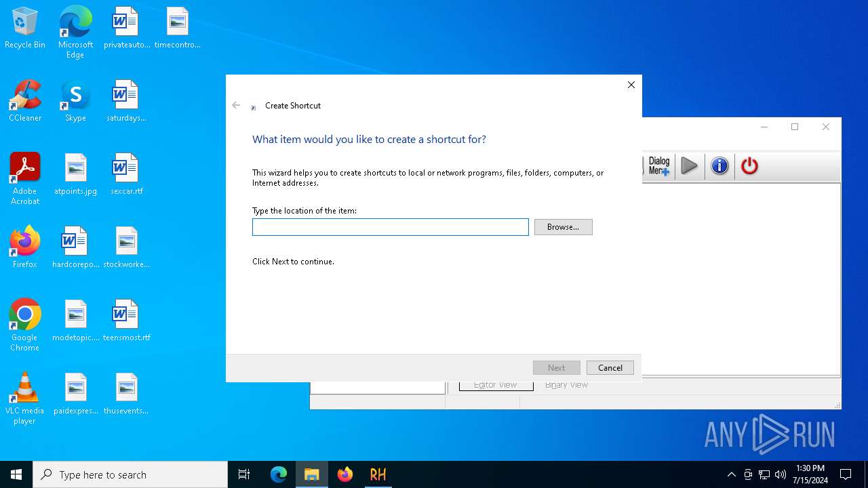Focus the item location text field

pyautogui.click(x=390, y=227)
